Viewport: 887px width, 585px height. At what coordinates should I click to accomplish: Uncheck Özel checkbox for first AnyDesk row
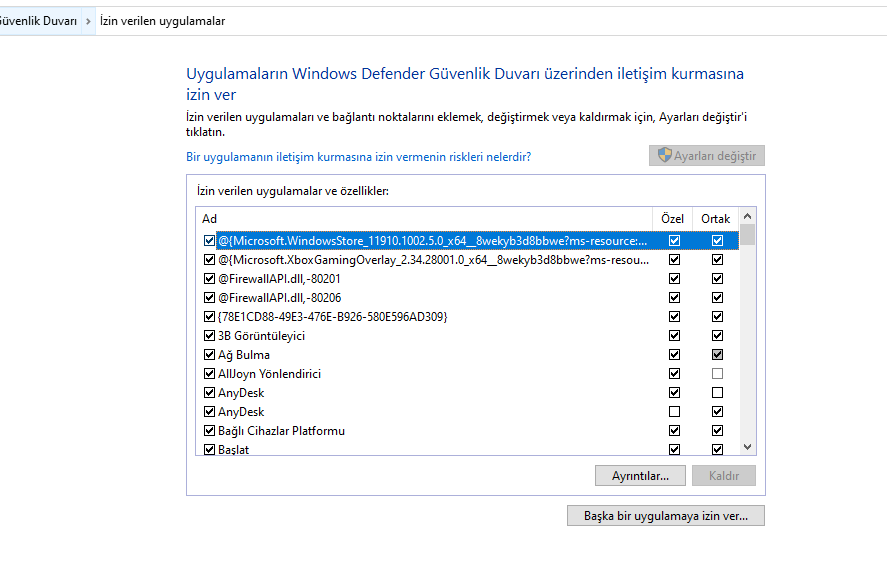click(x=674, y=393)
